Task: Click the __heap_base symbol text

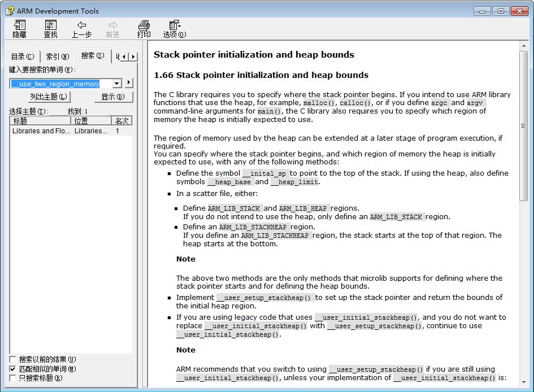Action: coord(230,182)
